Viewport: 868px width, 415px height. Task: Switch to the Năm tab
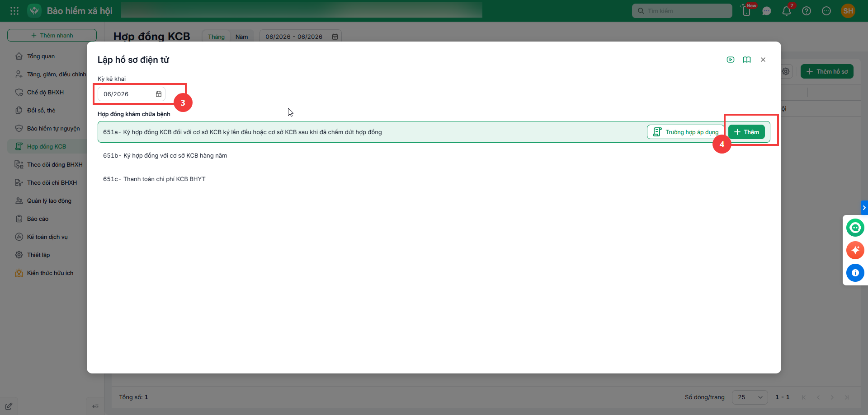[x=241, y=37]
